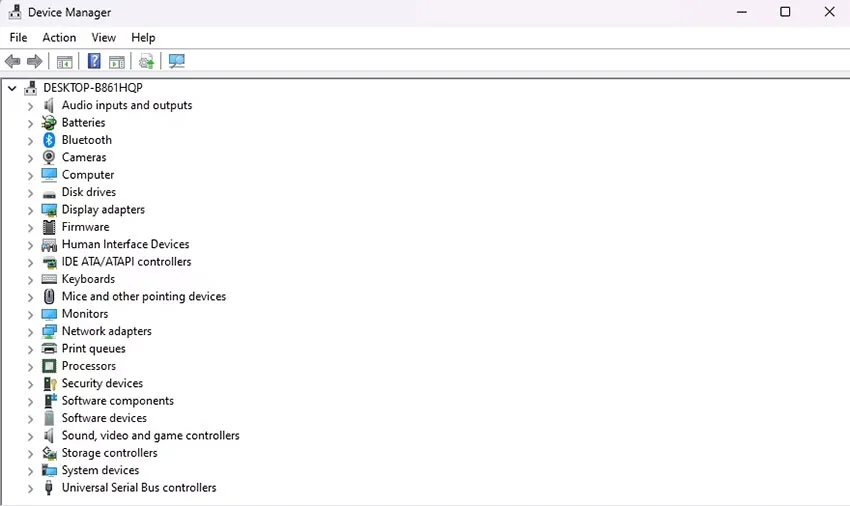The width and height of the screenshot is (850, 506).
Task: Click the Universal Serial Bus controllers USB icon
Action: (49, 488)
